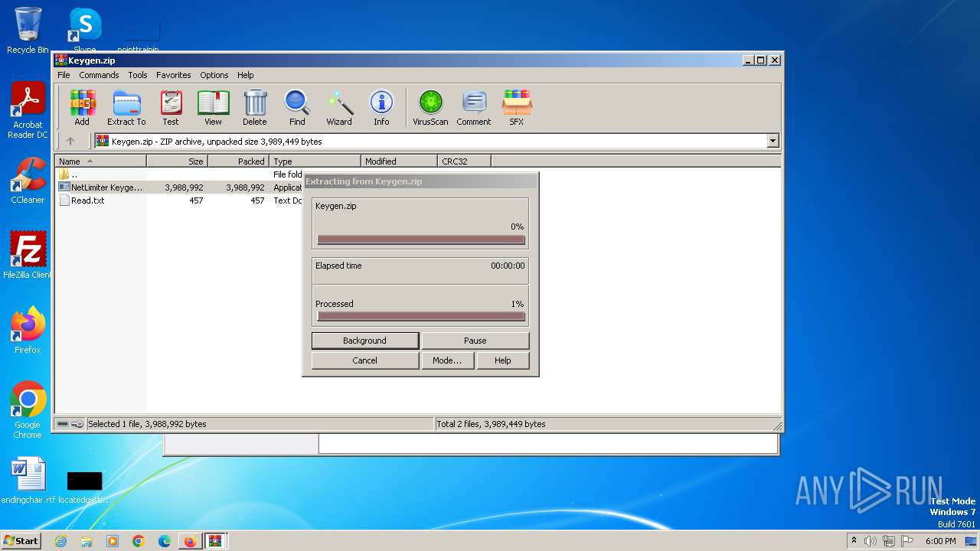Open the Recycle Bin desktop icon
The height and width of the screenshot is (551, 980).
click(28, 31)
